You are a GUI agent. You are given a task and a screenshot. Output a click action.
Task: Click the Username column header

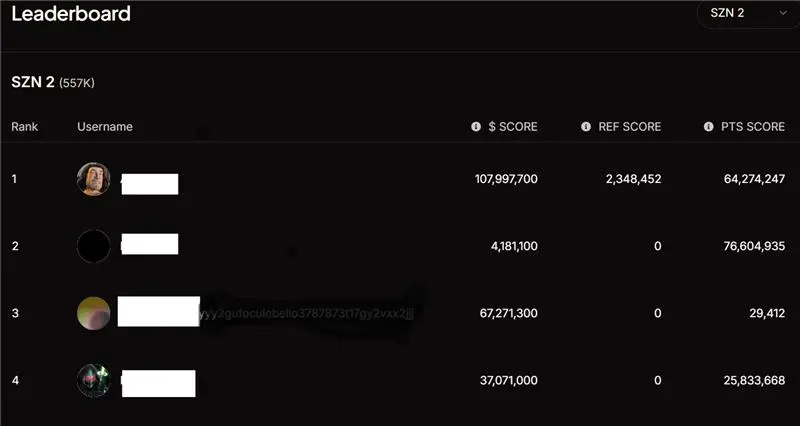click(x=105, y=127)
